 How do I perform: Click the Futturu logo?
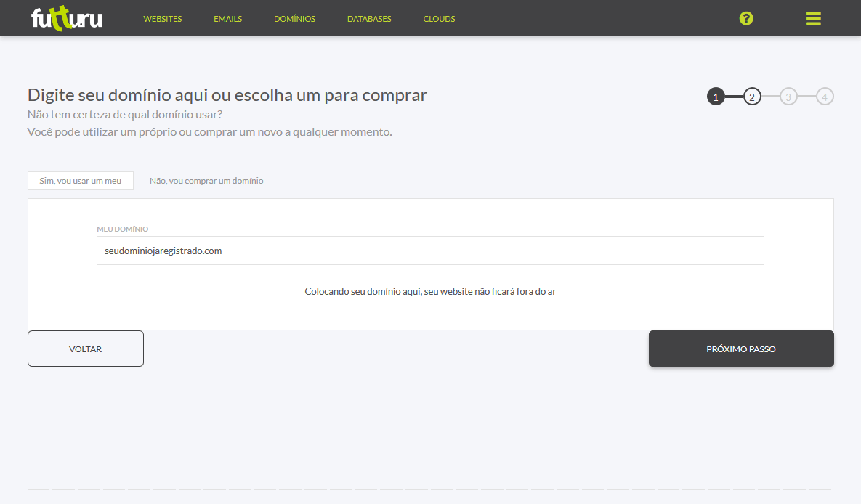[66, 18]
